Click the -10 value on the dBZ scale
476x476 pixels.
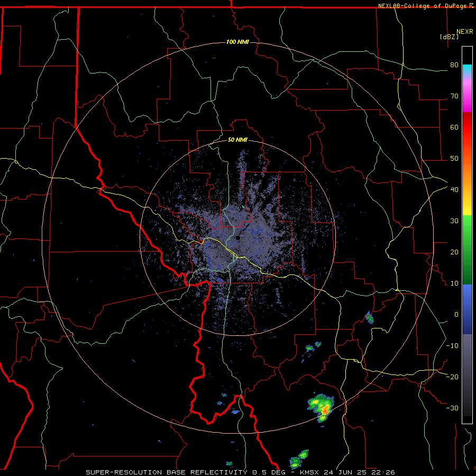click(452, 346)
